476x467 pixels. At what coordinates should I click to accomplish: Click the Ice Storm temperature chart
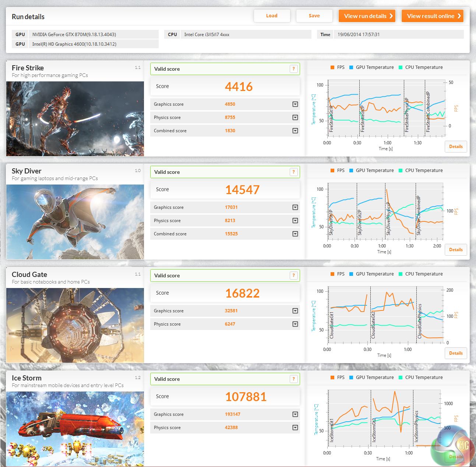coord(384,418)
